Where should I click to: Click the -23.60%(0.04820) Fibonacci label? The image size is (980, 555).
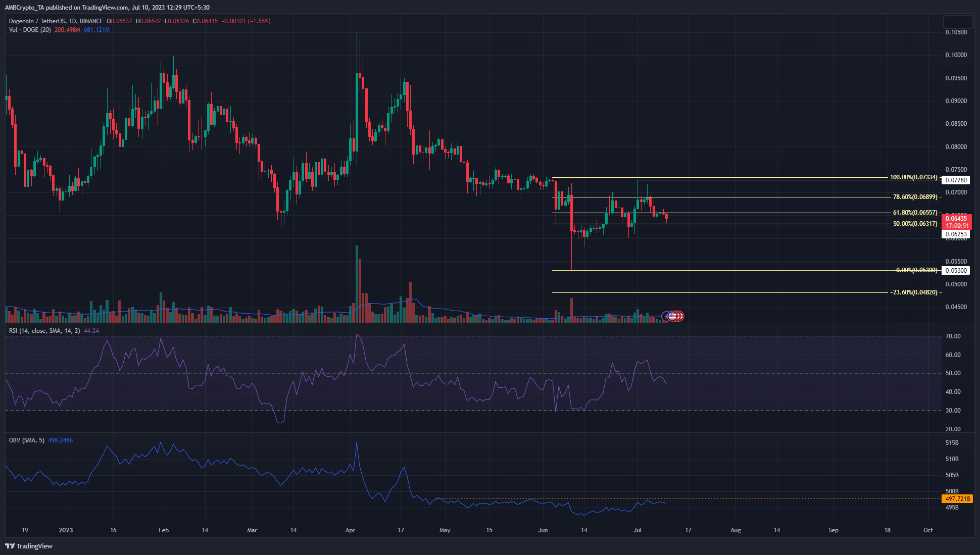point(914,292)
